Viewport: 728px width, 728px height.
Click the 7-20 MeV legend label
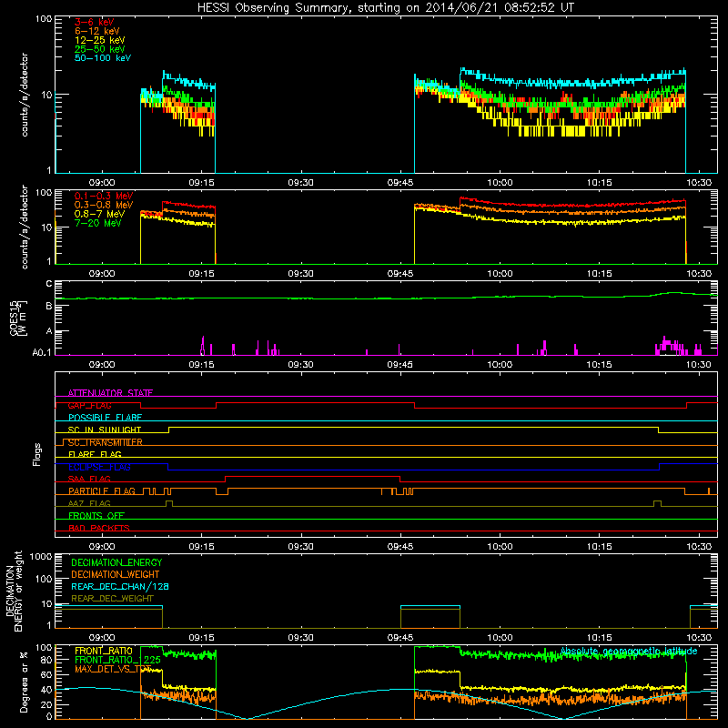(97, 223)
